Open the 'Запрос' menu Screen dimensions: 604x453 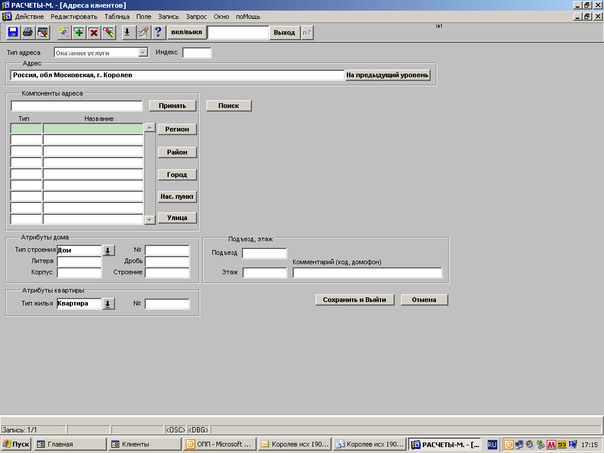point(195,18)
